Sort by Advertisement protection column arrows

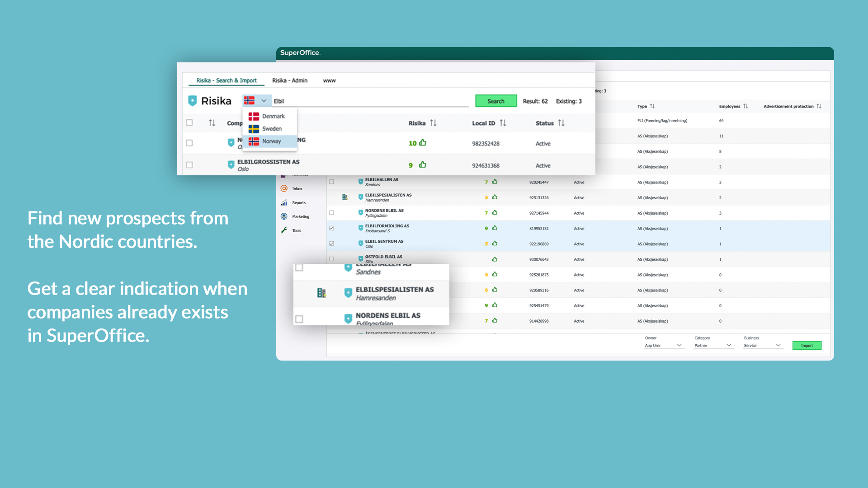tap(819, 106)
